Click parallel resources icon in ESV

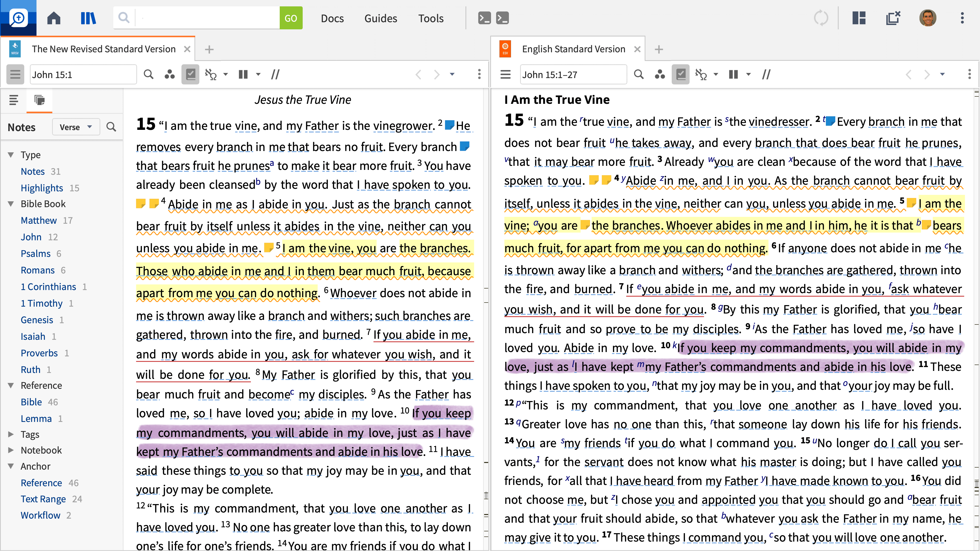coord(766,74)
